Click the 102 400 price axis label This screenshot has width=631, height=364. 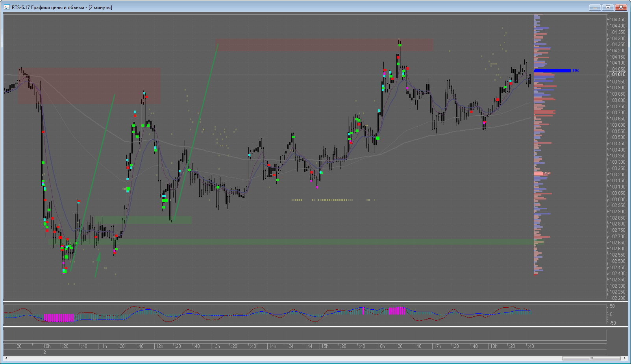[617, 273]
